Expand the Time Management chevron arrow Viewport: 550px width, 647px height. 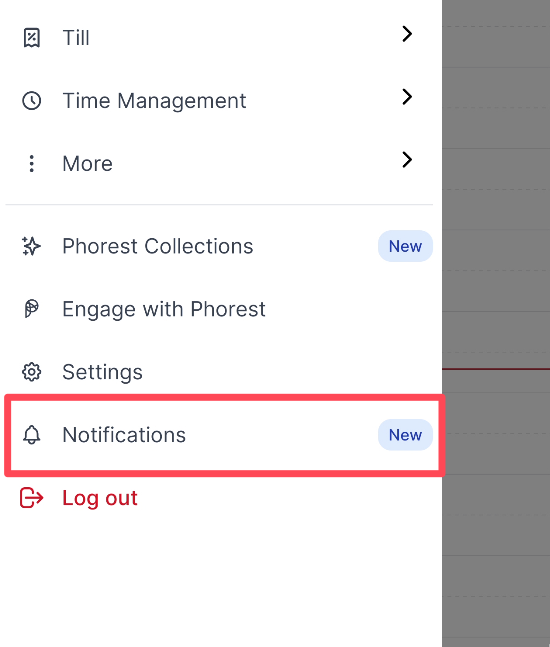point(407,97)
